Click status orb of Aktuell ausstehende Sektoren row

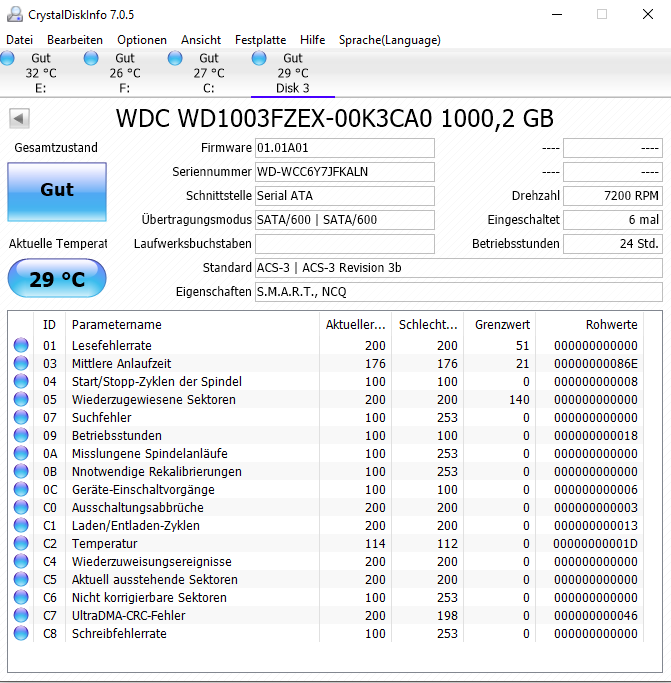21,579
